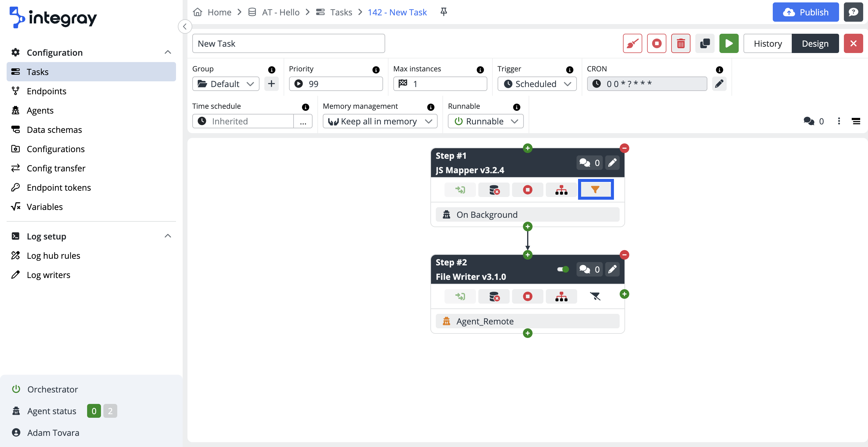Collapse the Log setup section
This screenshot has height=447, width=868.
(168, 236)
